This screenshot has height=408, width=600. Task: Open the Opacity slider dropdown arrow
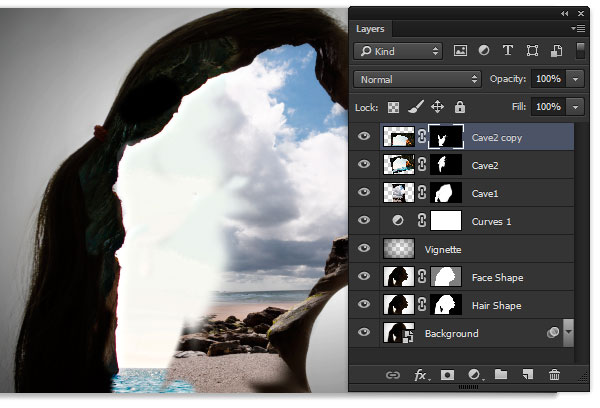[x=575, y=79]
